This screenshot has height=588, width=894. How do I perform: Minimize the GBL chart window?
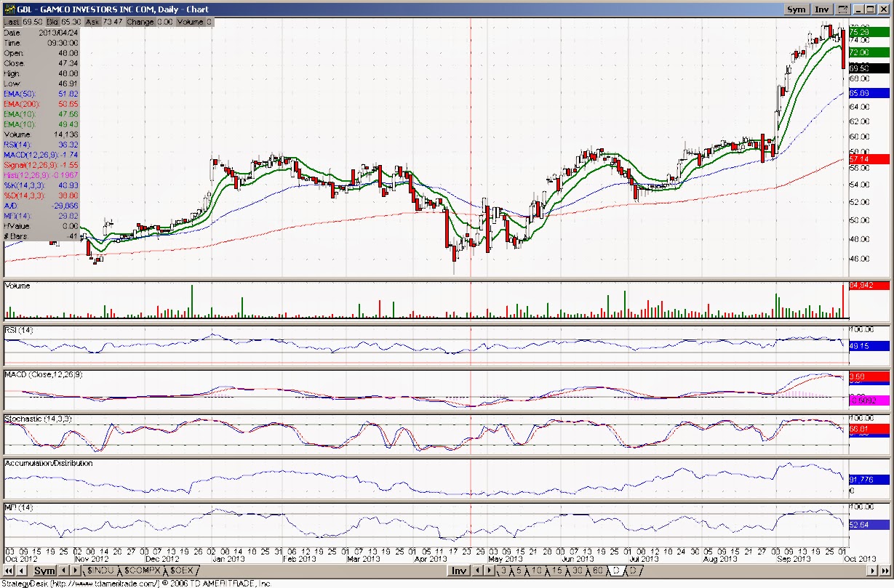click(858, 9)
